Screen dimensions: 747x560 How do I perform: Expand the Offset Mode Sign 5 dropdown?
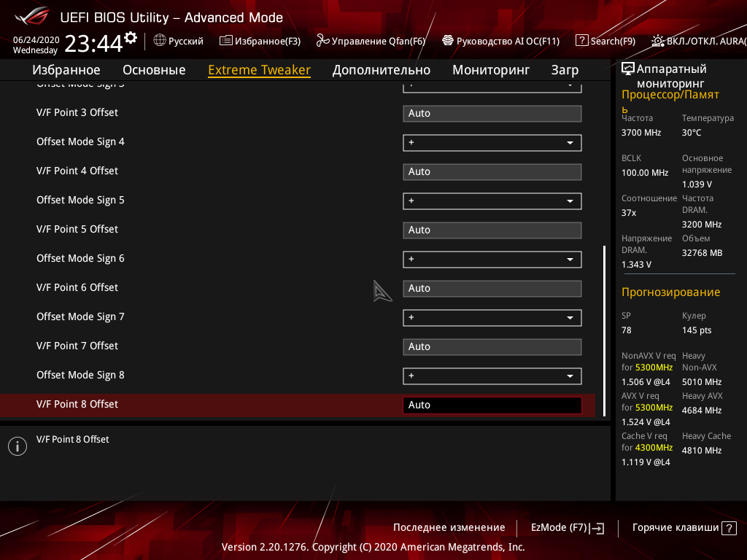(492, 201)
